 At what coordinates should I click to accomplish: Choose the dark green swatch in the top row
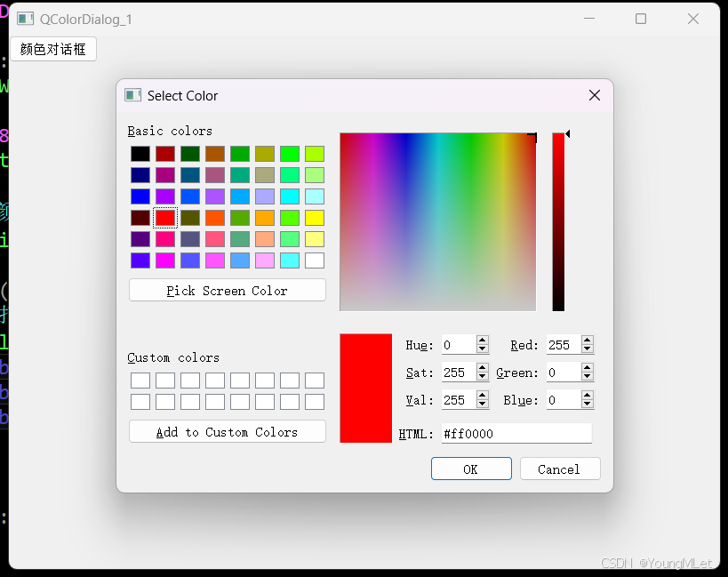click(190, 154)
